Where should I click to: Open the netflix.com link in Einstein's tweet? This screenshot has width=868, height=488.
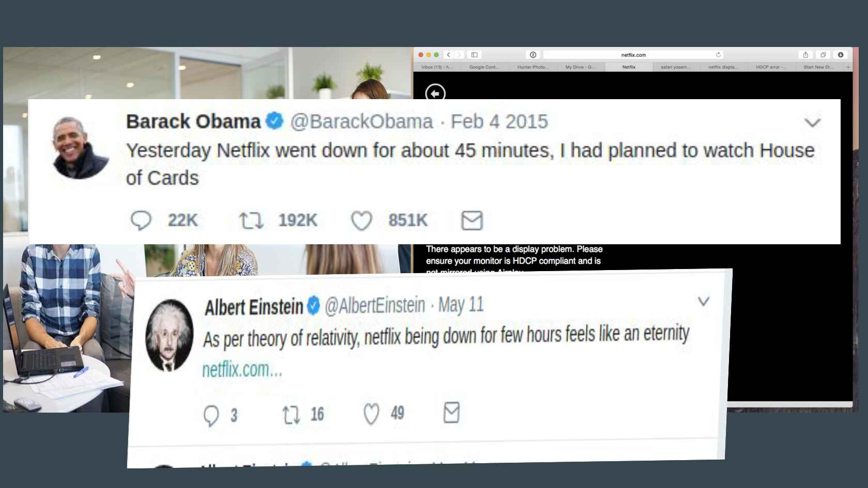coord(242,370)
